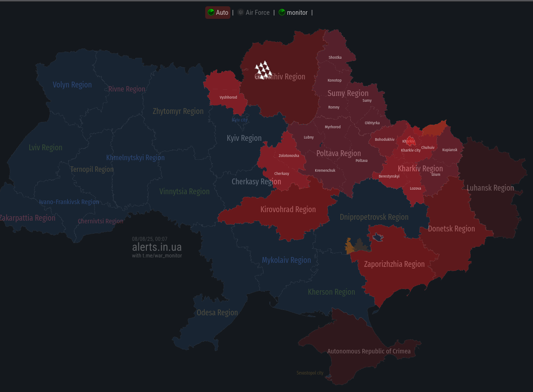Click the Izium district
This screenshot has height=392, width=533.
coord(436,174)
